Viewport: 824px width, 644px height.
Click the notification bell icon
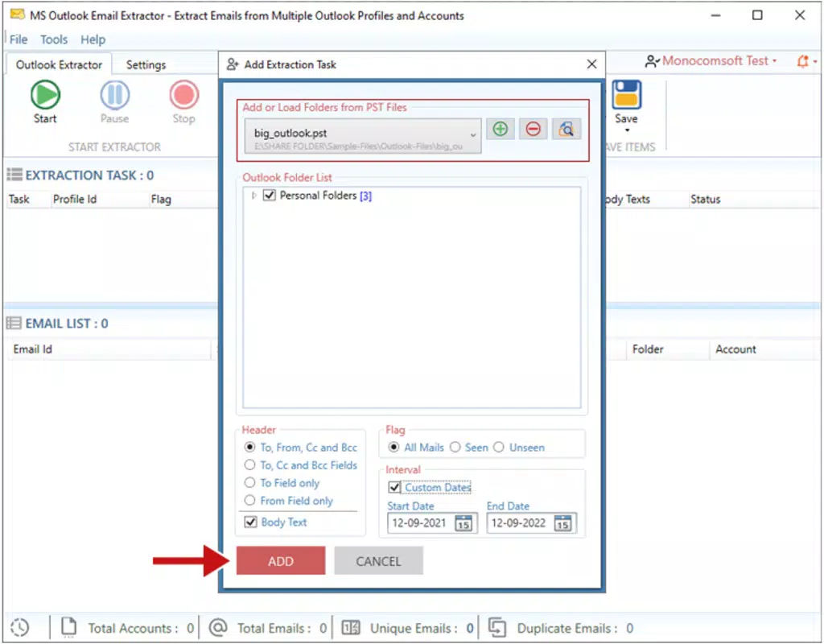click(802, 61)
